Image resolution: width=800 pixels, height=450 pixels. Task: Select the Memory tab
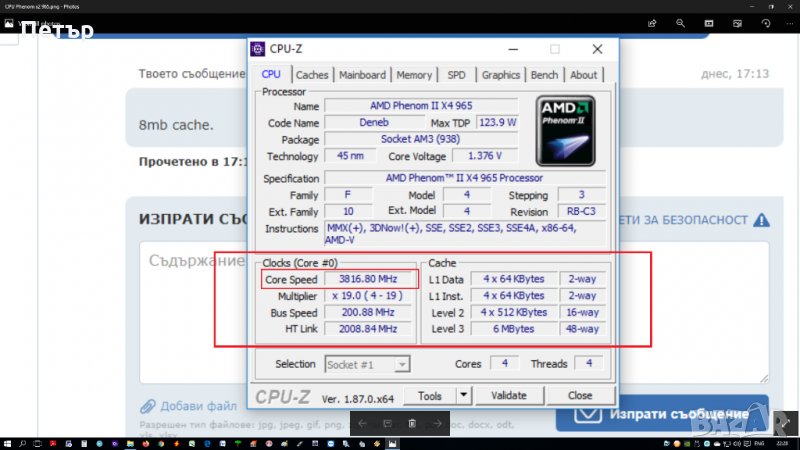pos(414,75)
